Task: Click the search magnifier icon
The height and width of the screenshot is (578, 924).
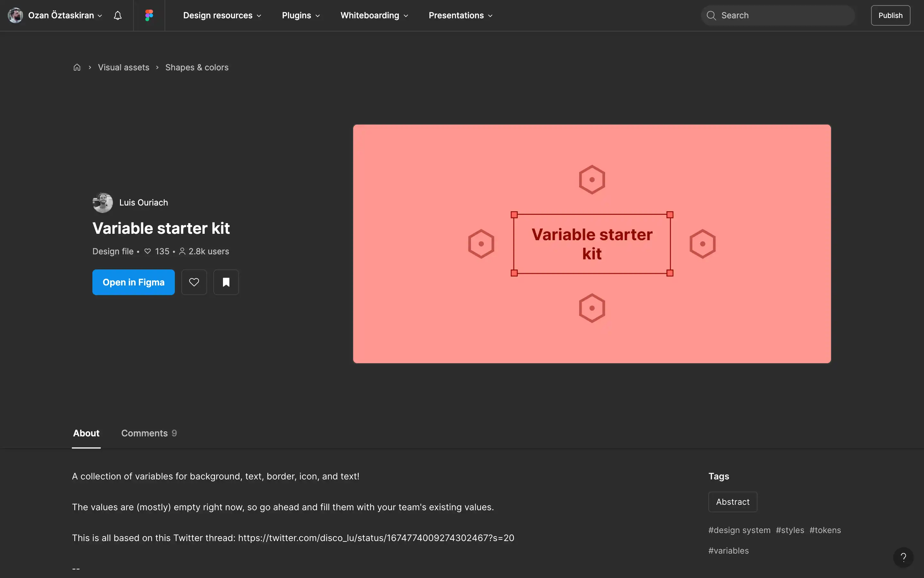Action: tap(711, 15)
